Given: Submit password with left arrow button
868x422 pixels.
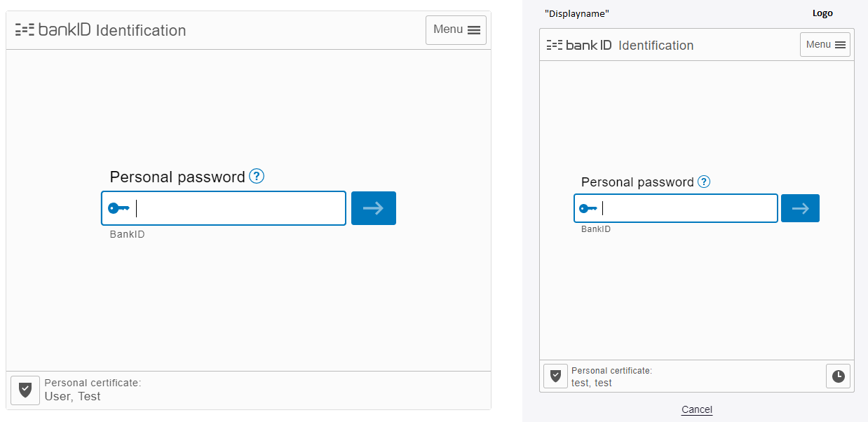Looking at the screenshot, I should tap(374, 208).
